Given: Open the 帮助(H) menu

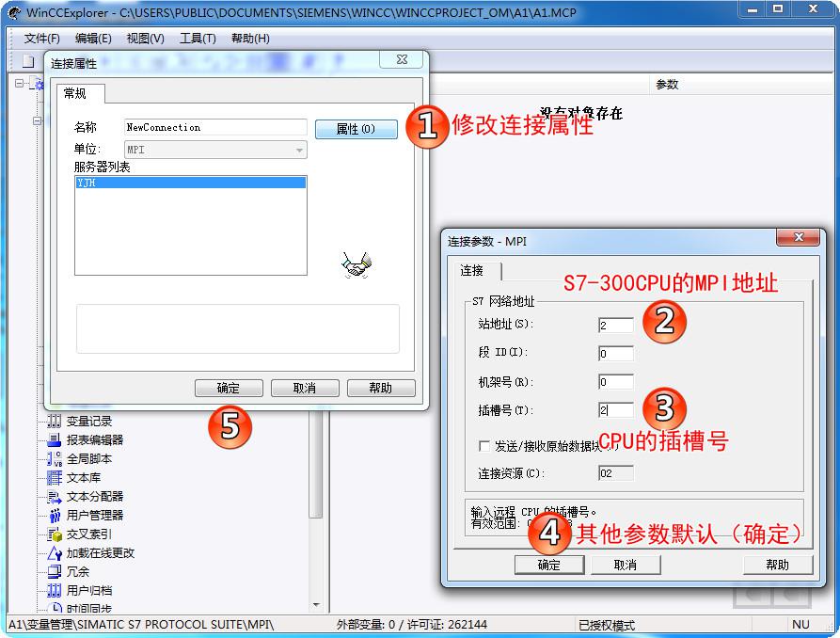Looking at the screenshot, I should 250,39.
